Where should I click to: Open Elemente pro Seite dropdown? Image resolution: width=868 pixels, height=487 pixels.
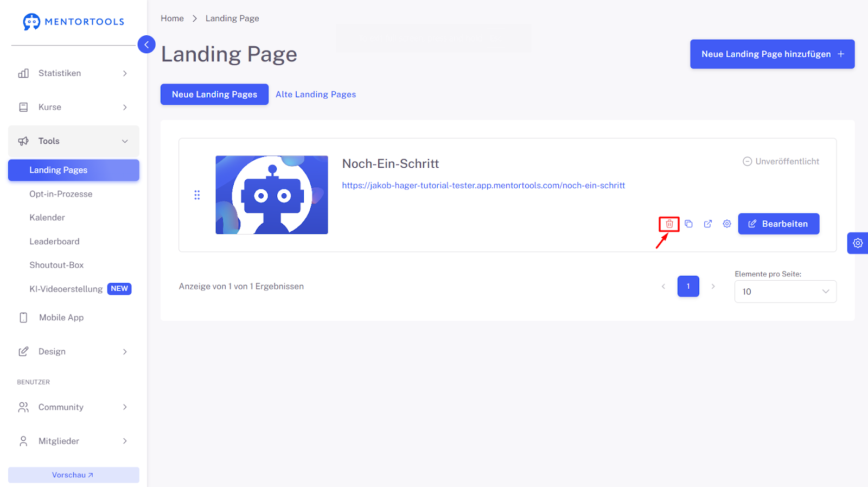click(785, 292)
